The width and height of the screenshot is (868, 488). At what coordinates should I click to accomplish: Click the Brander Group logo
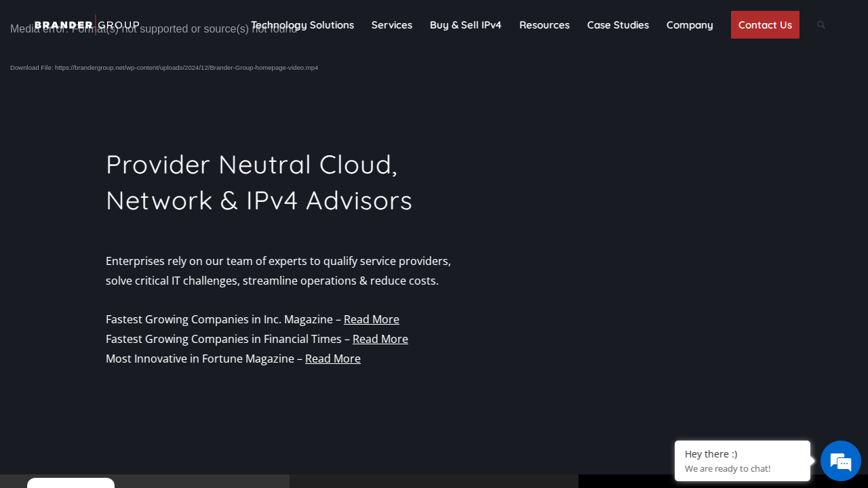coord(87,25)
